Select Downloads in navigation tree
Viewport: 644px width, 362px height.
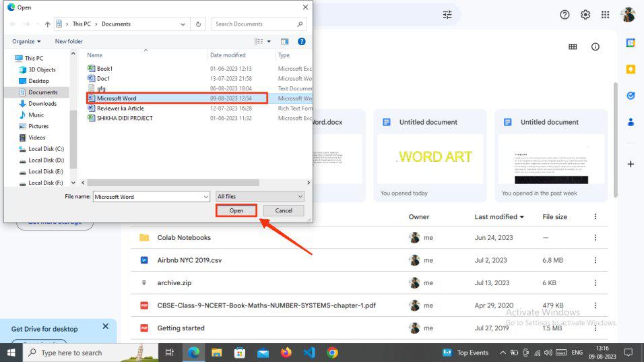coord(38,104)
